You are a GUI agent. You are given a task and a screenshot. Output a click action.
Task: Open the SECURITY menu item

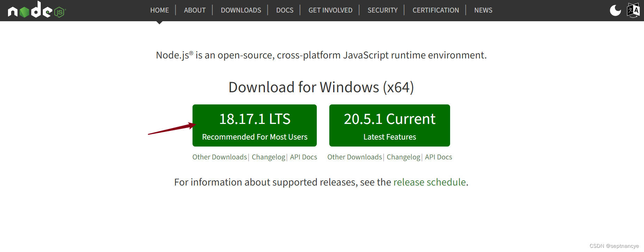pyautogui.click(x=383, y=10)
